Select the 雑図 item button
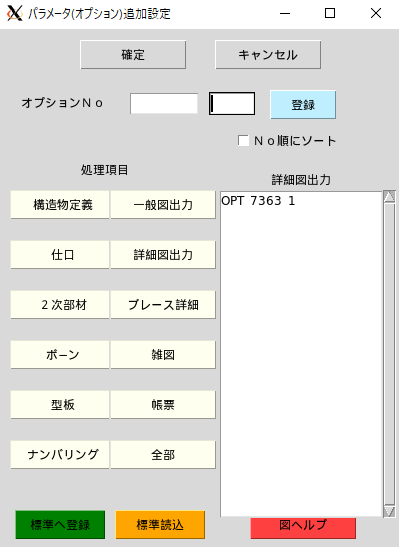Screen dimensions: 399x547 163,355
